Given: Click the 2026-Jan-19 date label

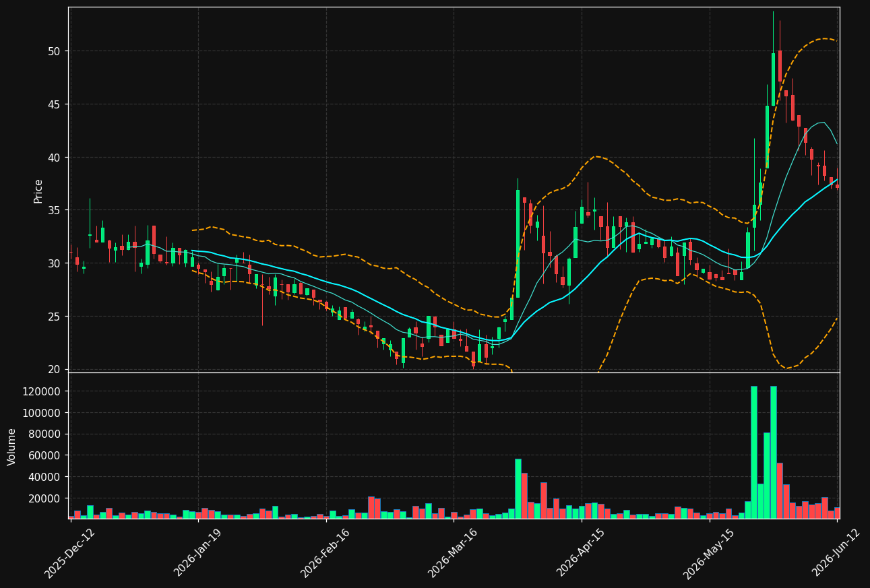Looking at the screenshot, I should click(197, 552).
